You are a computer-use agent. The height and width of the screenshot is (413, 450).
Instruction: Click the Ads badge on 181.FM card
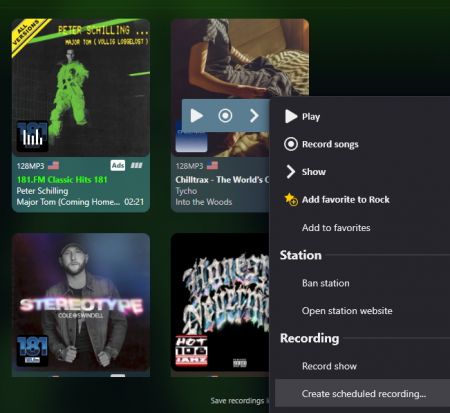(x=118, y=165)
